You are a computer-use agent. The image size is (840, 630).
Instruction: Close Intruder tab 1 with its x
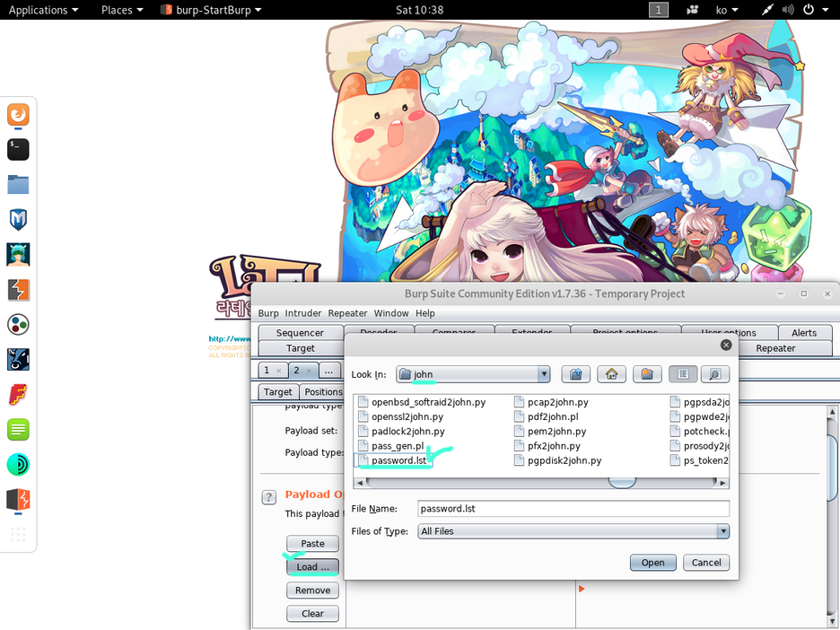point(278,371)
